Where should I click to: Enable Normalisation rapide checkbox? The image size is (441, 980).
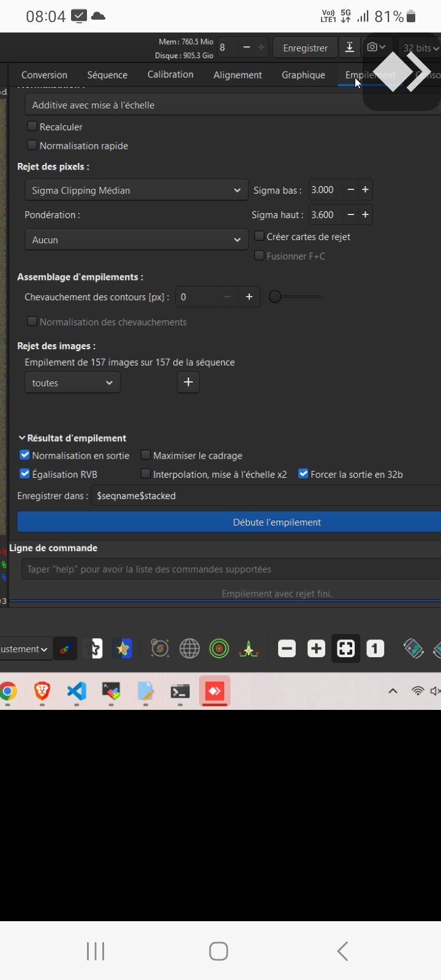pyautogui.click(x=32, y=145)
